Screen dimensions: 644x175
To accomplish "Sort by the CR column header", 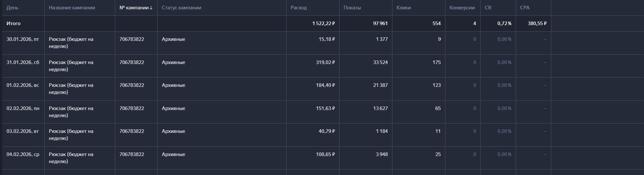I will 488,8.
